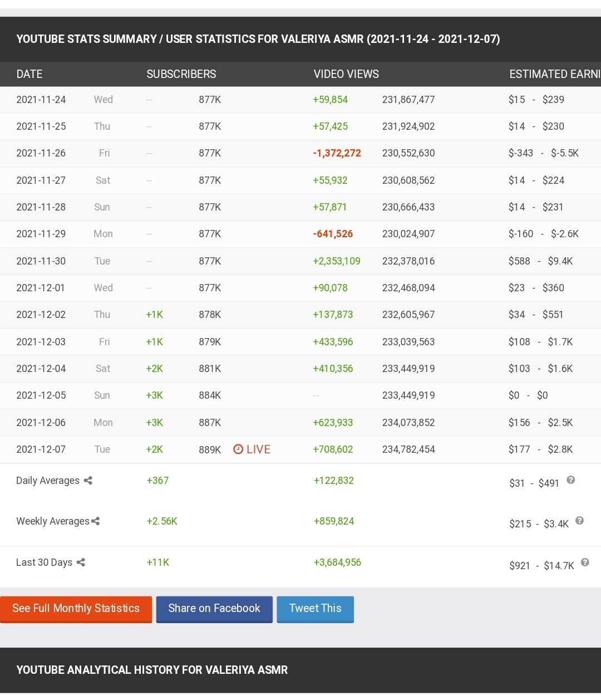This screenshot has width=601, height=700.
Task: Select the SUBSCRIBERS column header
Action: pyautogui.click(x=181, y=74)
